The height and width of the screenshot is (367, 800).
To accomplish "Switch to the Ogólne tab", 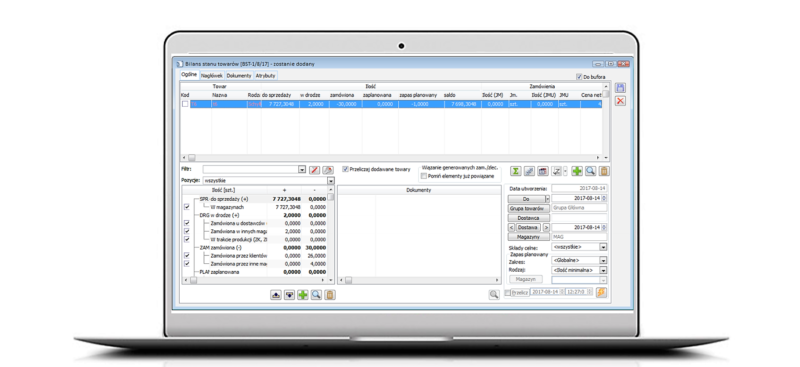I will [189, 75].
